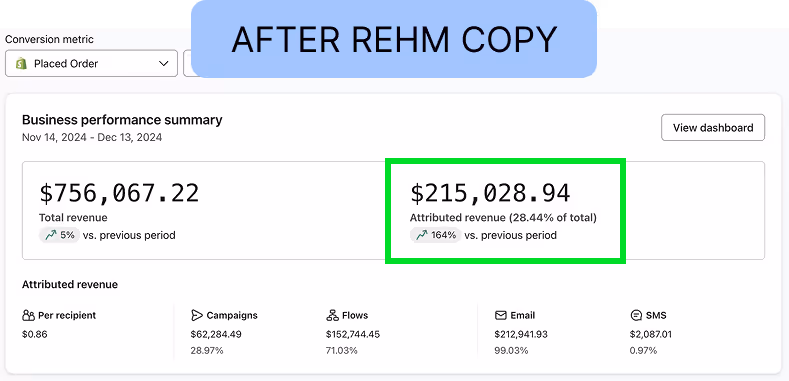Click the Business performance summary heading

point(122,120)
